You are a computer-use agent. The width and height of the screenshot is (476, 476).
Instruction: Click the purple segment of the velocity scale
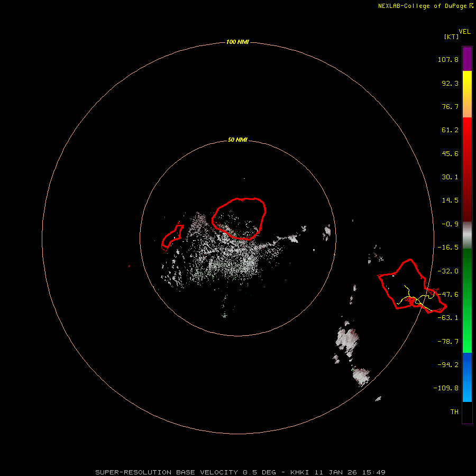tap(467, 59)
